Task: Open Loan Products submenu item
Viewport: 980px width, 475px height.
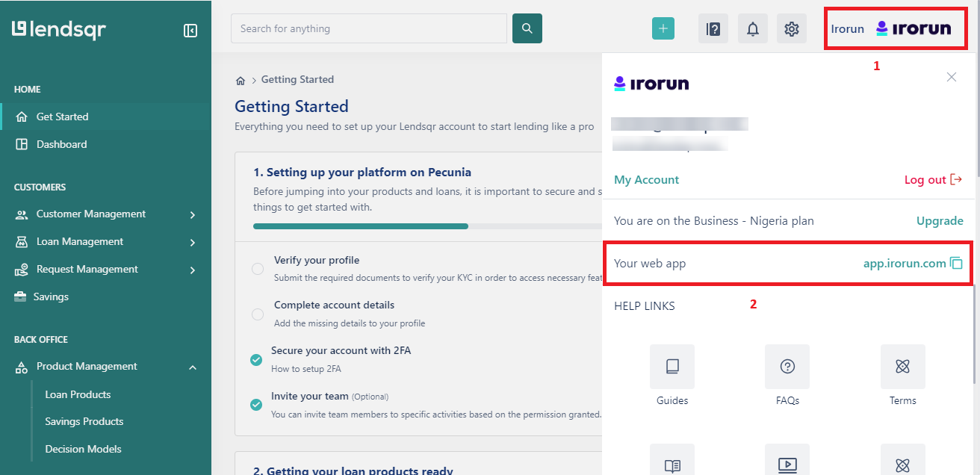Action: click(x=78, y=394)
